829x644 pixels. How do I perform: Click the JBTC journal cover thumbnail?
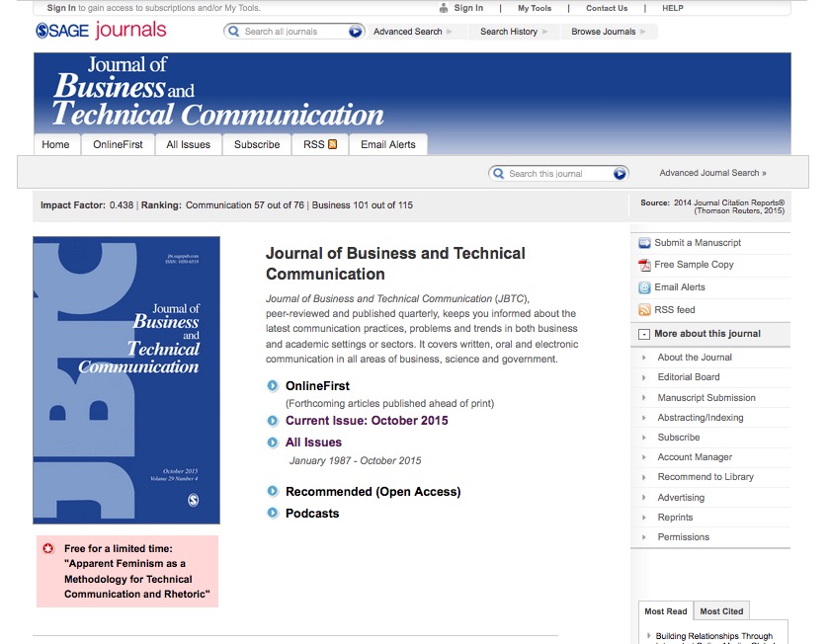126,380
